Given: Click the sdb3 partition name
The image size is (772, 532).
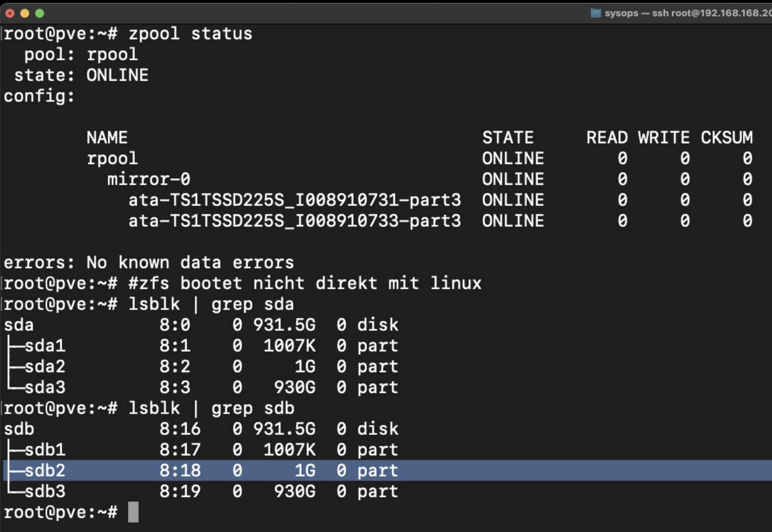Looking at the screenshot, I should pyautogui.click(x=45, y=492).
